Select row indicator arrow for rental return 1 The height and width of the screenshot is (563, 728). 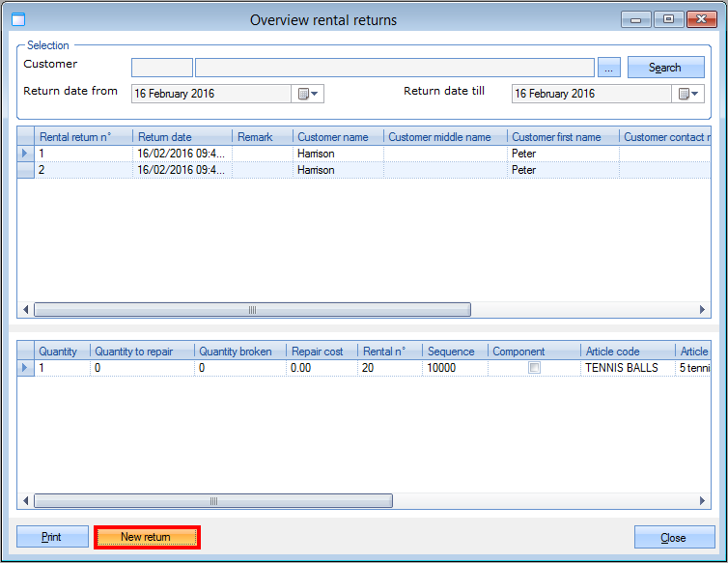(25, 154)
